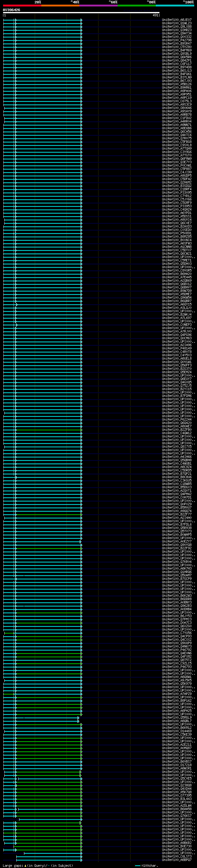Click the end position label 491
The image size is (197, 868).
[x=155, y=15]
